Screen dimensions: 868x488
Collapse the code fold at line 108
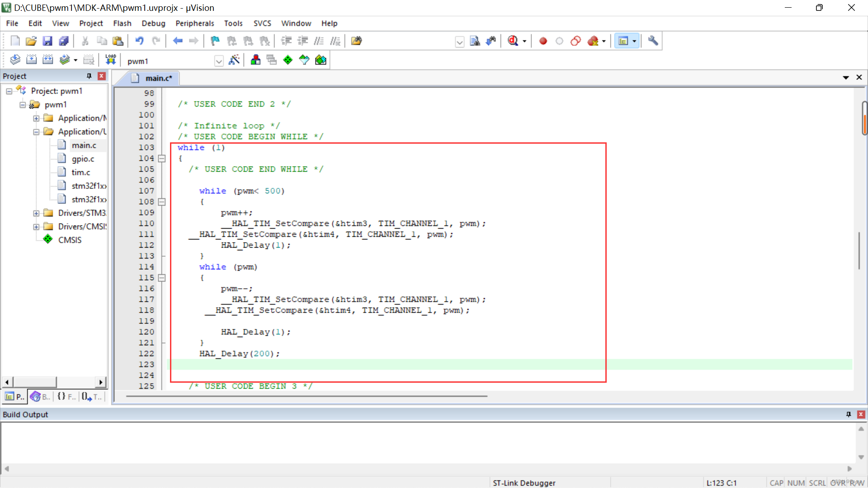(x=162, y=202)
